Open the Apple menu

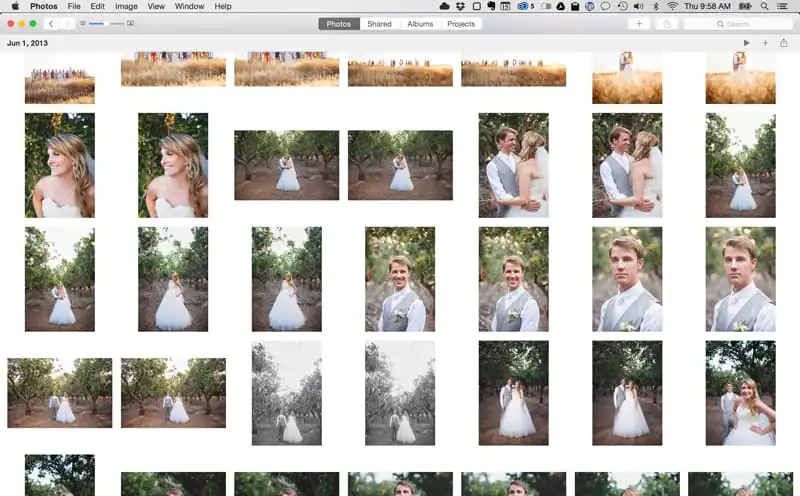coord(15,6)
